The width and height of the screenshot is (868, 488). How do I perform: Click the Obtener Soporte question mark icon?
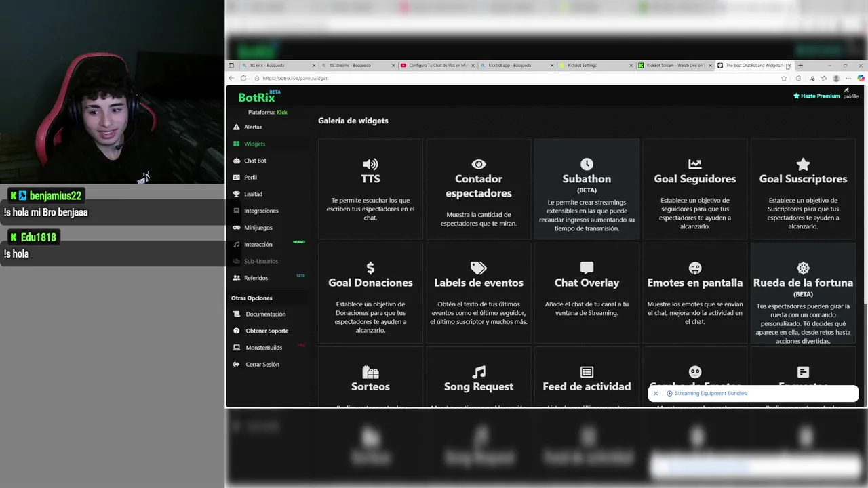(236, 331)
